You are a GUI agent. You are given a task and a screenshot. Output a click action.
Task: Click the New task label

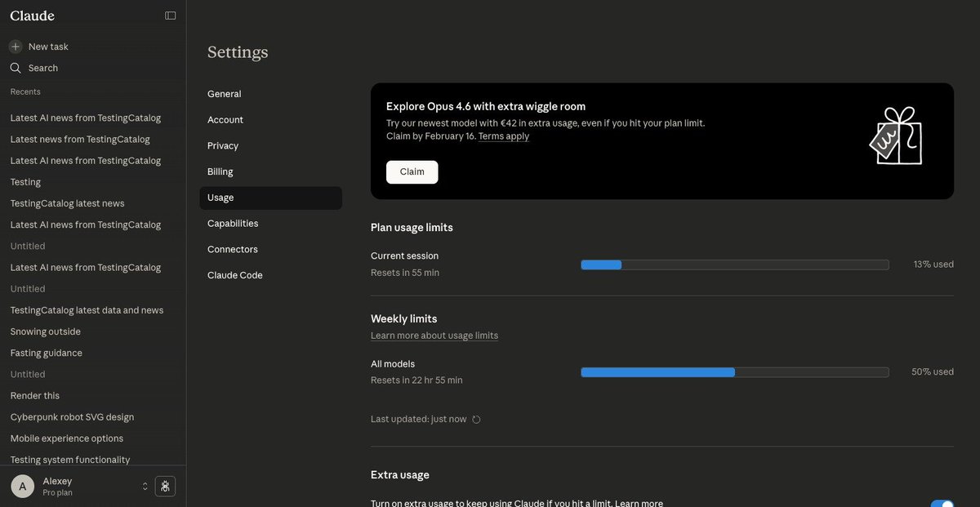pos(48,47)
